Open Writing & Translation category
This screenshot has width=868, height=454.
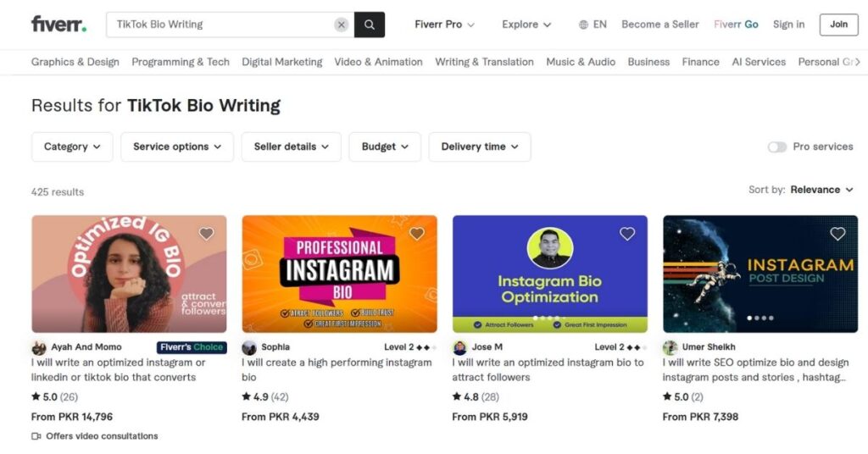pyautogui.click(x=484, y=62)
